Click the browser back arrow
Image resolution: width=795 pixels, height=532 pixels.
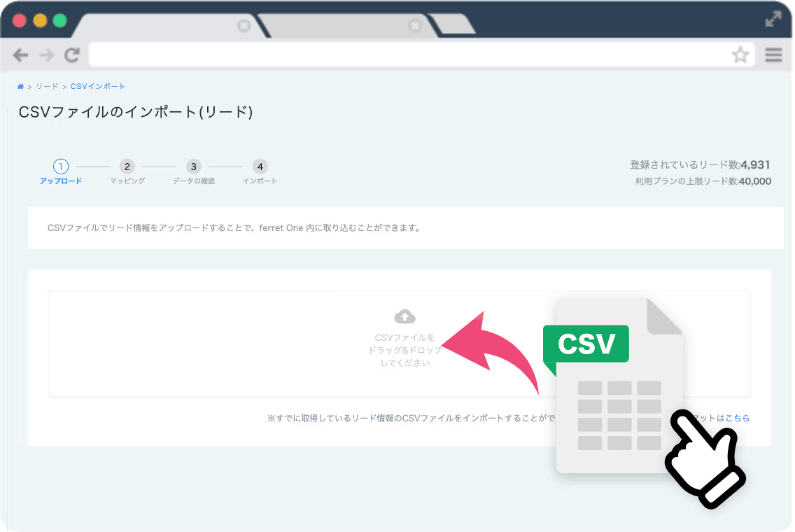20,55
